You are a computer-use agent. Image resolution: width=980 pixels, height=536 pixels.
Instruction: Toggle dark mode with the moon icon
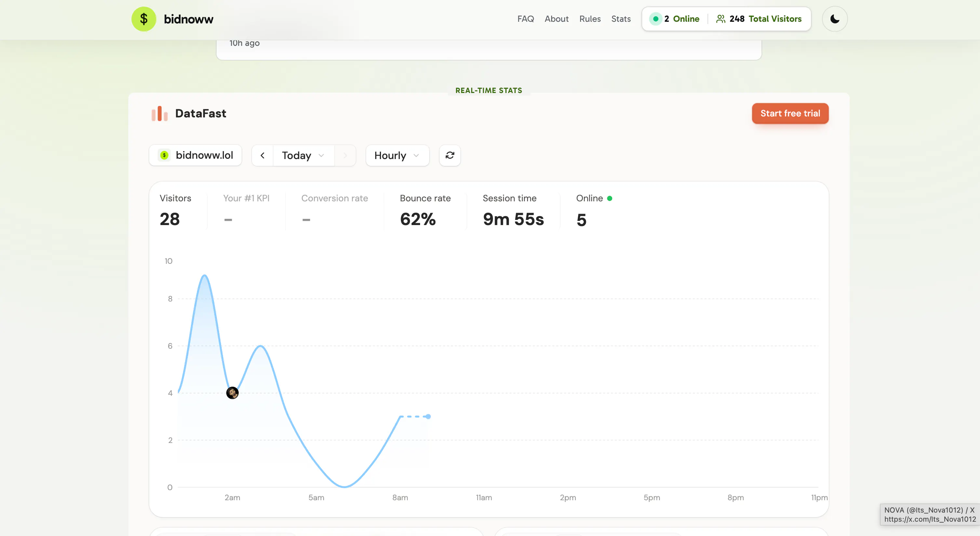click(834, 19)
